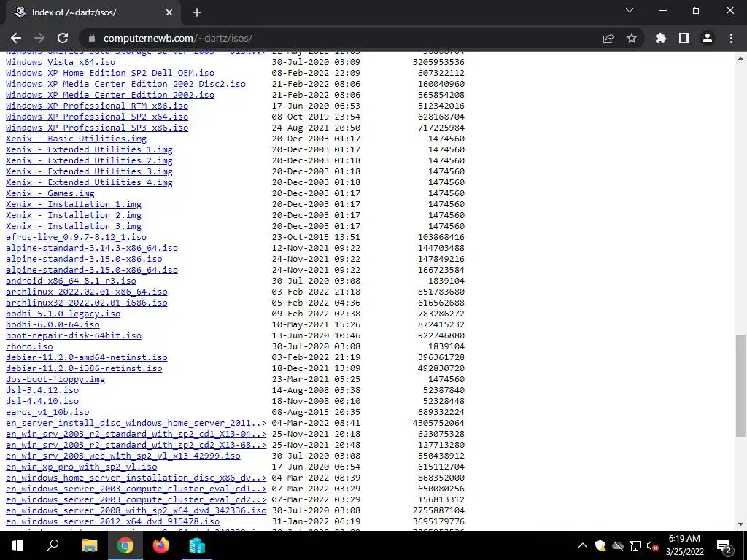Open the Chrome profile icon

(708, 38)
